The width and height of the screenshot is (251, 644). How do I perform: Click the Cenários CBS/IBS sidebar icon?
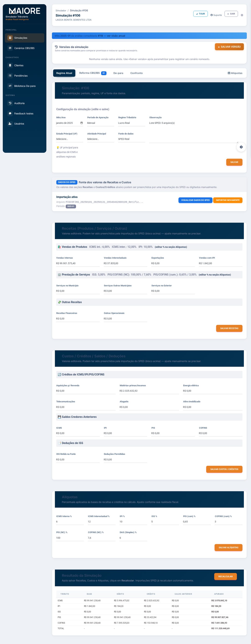click(x=10, y=48)
